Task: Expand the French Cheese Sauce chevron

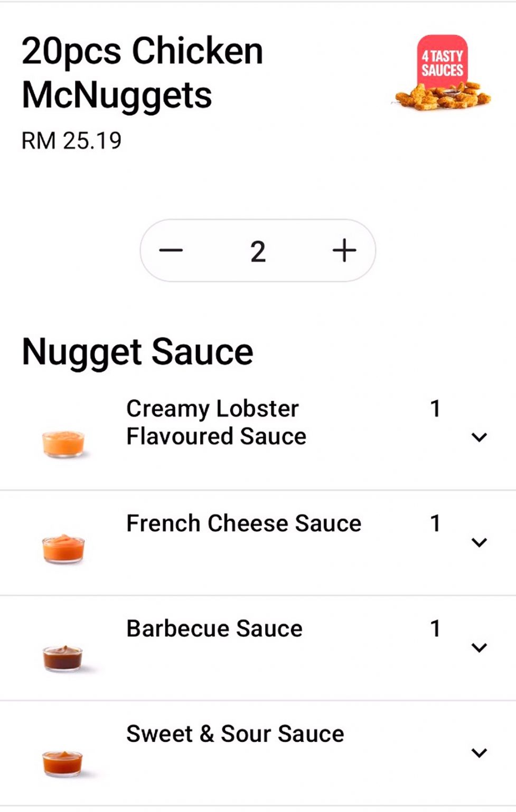Action: coord(479,542)
